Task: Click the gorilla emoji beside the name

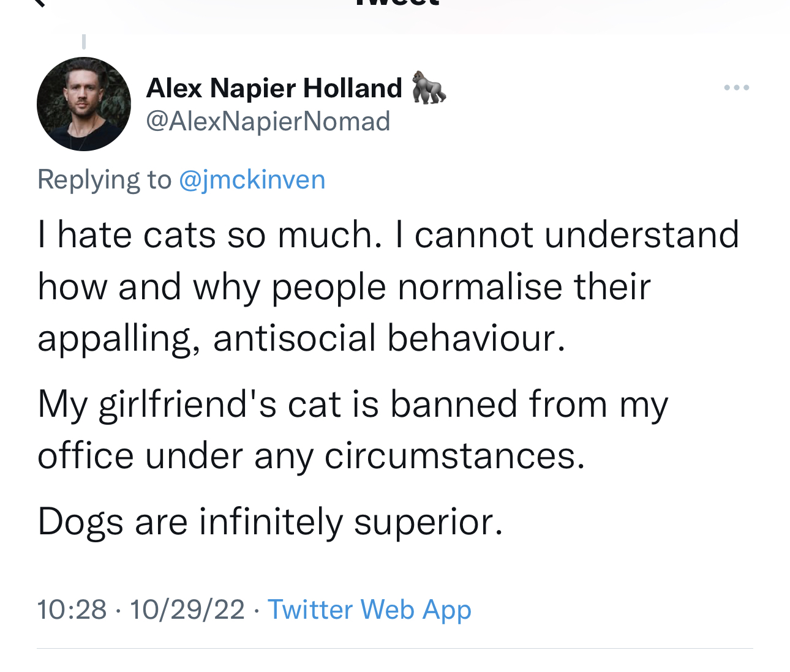Action: (x=429, y=88)
